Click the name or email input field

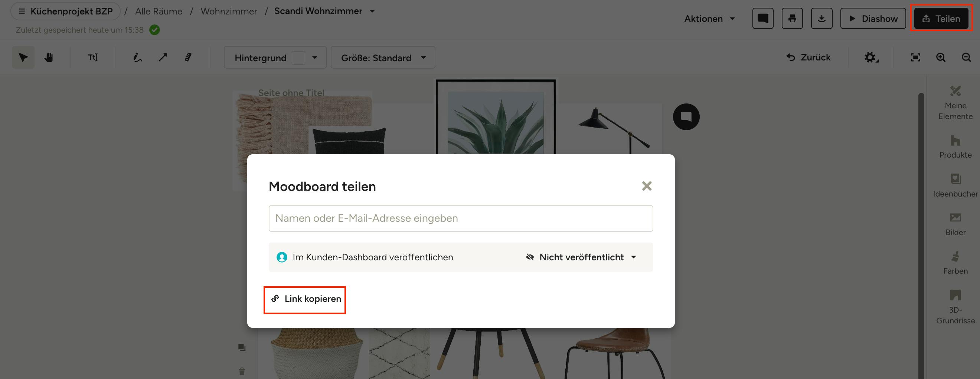tap(460, 218)
